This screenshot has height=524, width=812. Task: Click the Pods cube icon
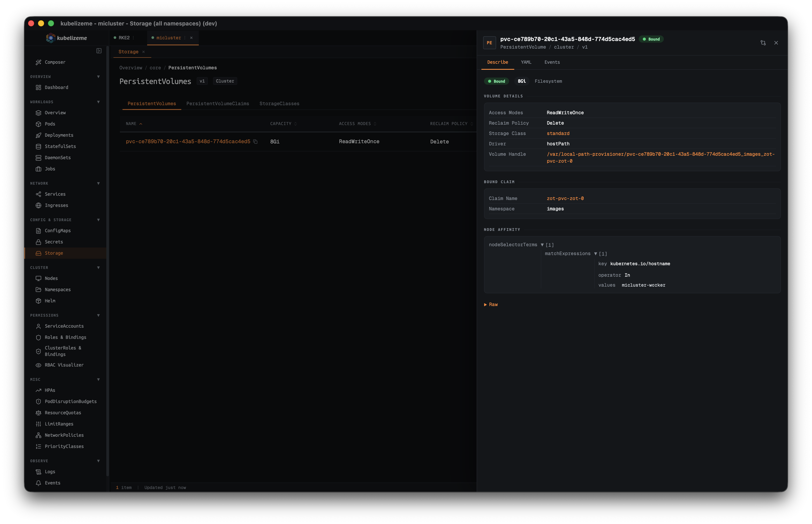tap(38, 124)
